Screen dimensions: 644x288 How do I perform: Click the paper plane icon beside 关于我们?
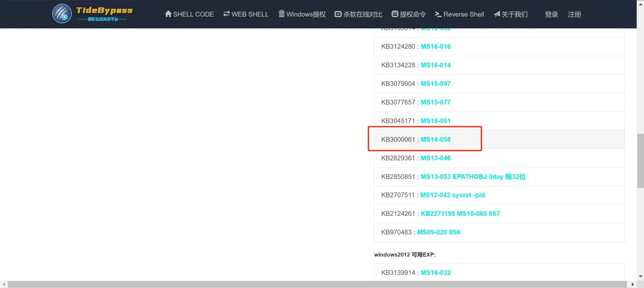point(497,14)
